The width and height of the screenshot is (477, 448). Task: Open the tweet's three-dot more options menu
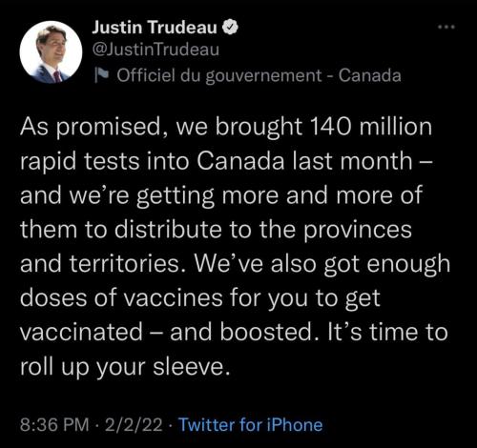446,28
